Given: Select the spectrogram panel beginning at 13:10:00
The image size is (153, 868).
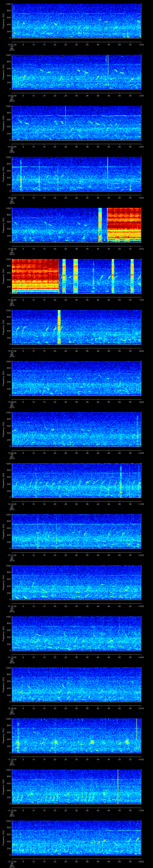Looking at the screenshot, I should (76, 481).
